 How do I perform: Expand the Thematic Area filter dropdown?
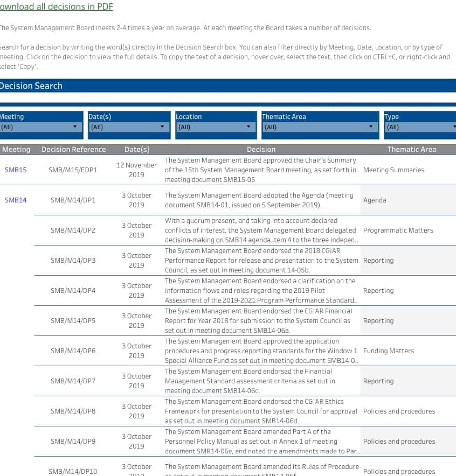pyautogui.click(x=320, y=127)
